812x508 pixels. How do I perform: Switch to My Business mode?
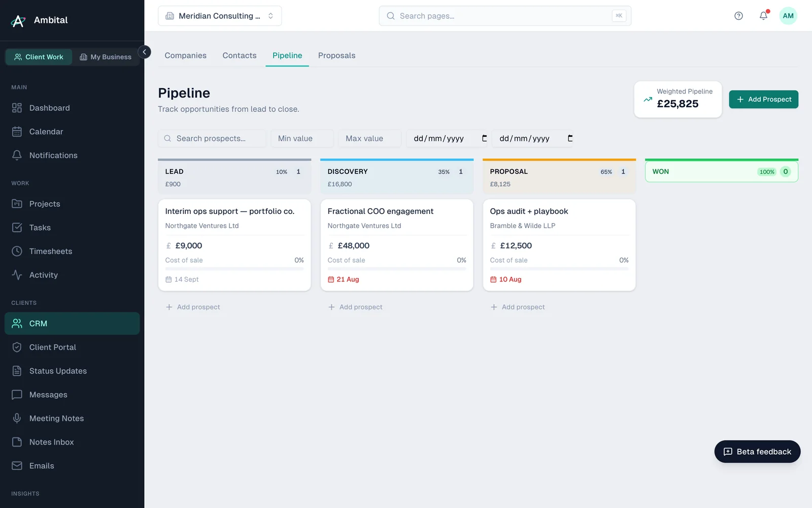coord(106,57)
